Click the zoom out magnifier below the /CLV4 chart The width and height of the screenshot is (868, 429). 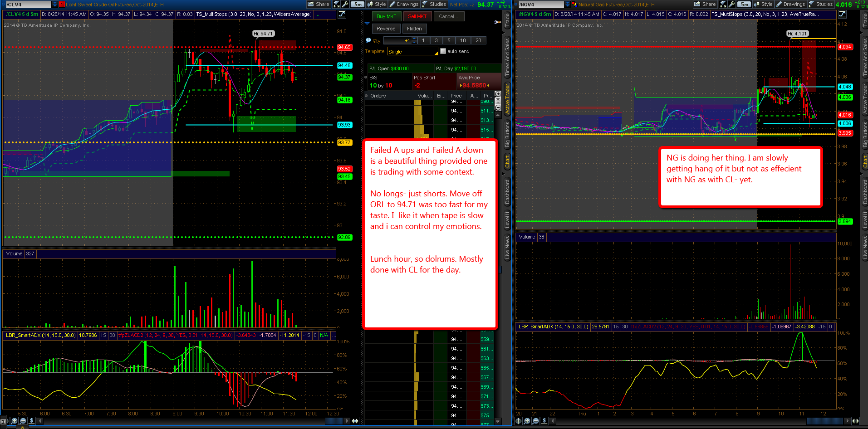tap(23, 421)
